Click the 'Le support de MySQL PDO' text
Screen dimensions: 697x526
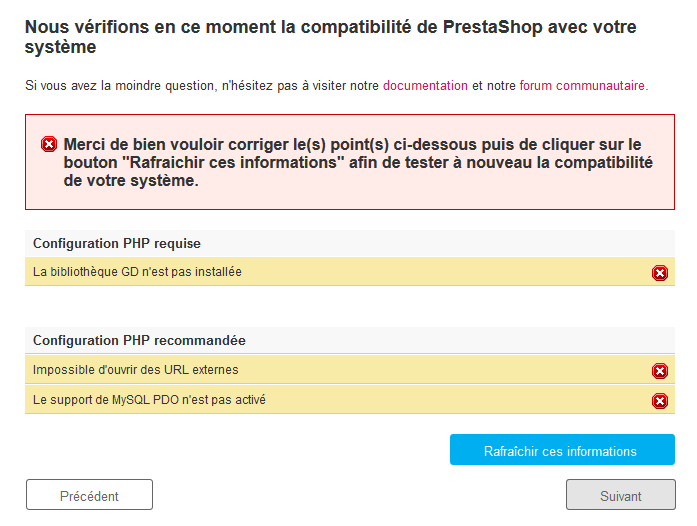coord(149,400)
